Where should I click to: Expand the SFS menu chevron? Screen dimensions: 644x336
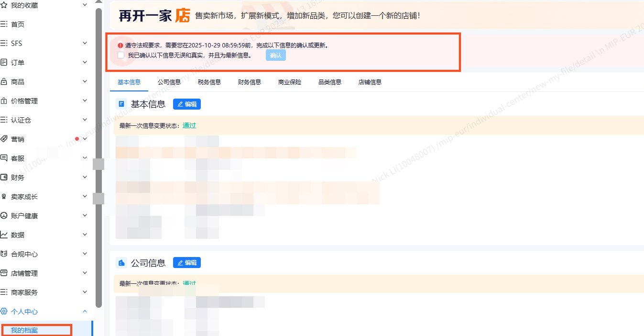tap(85, 43)
